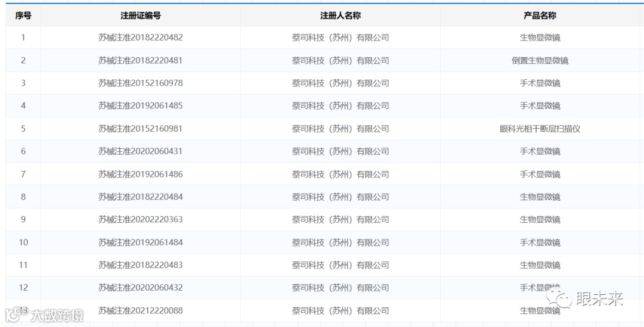
Task: Select registration number 苏械注准20202220363
Action: point(141,220)
